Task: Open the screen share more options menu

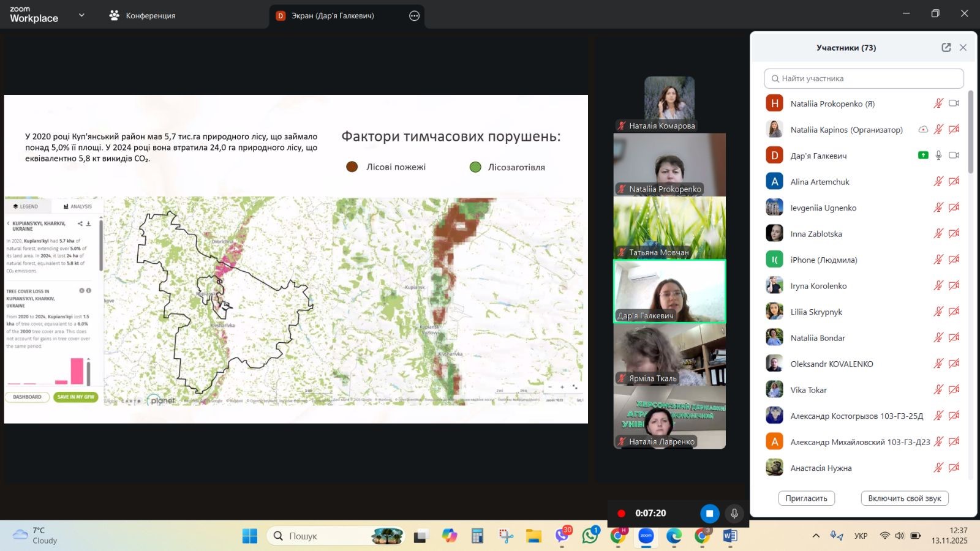Action: (414, 16)
